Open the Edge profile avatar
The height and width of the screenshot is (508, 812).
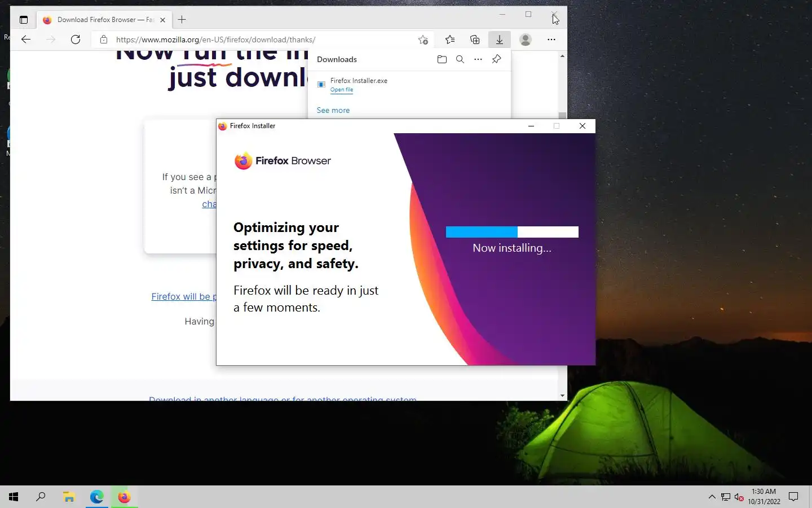coord(526,40)
